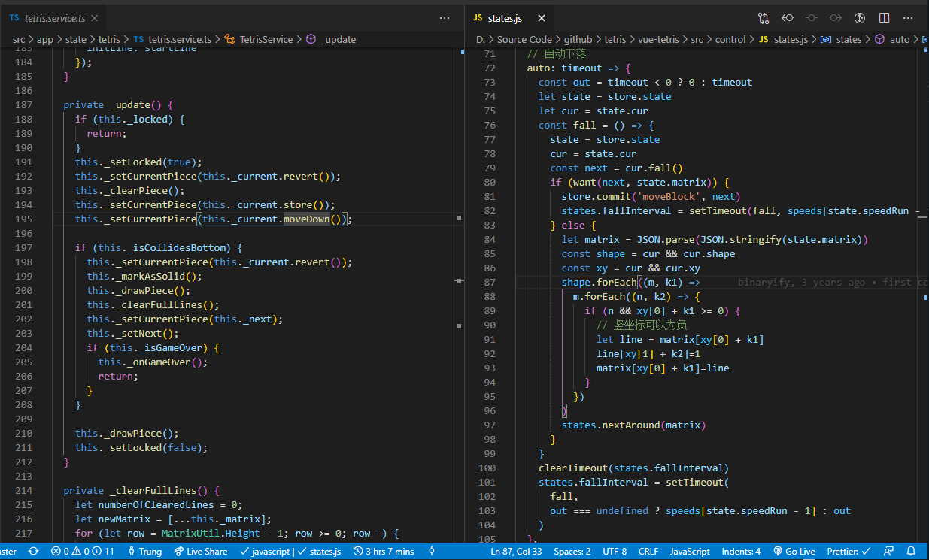Change end of line sequence CRLF
Viewport: 929px width, 560px height.
648,551
